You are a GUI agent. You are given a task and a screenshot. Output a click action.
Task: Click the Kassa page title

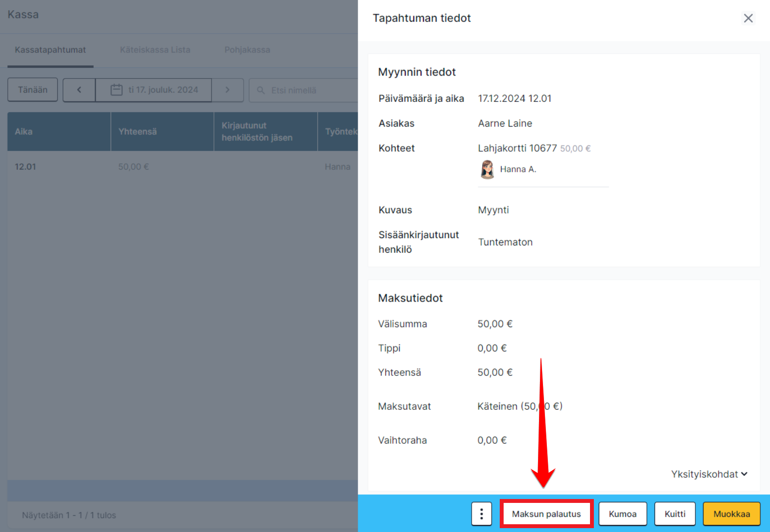(23, 15)
